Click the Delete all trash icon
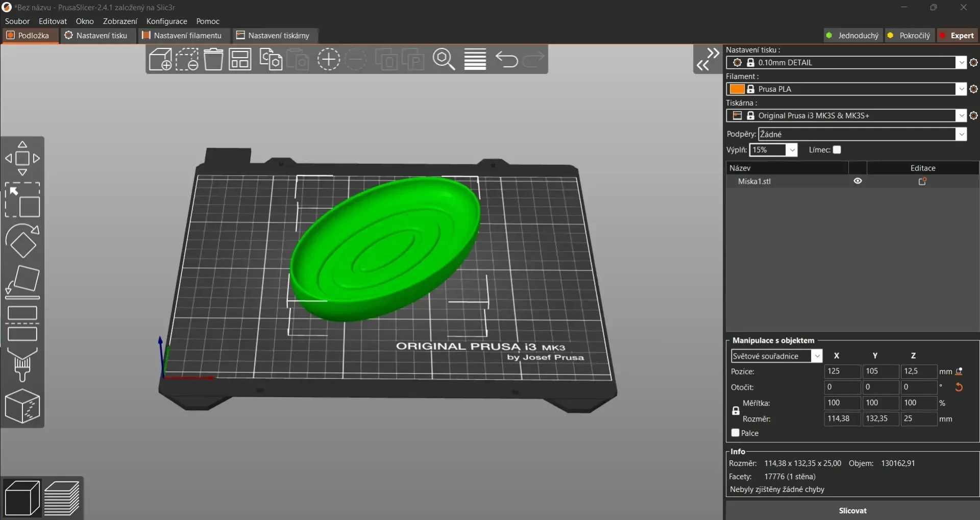 click(213, 59)
